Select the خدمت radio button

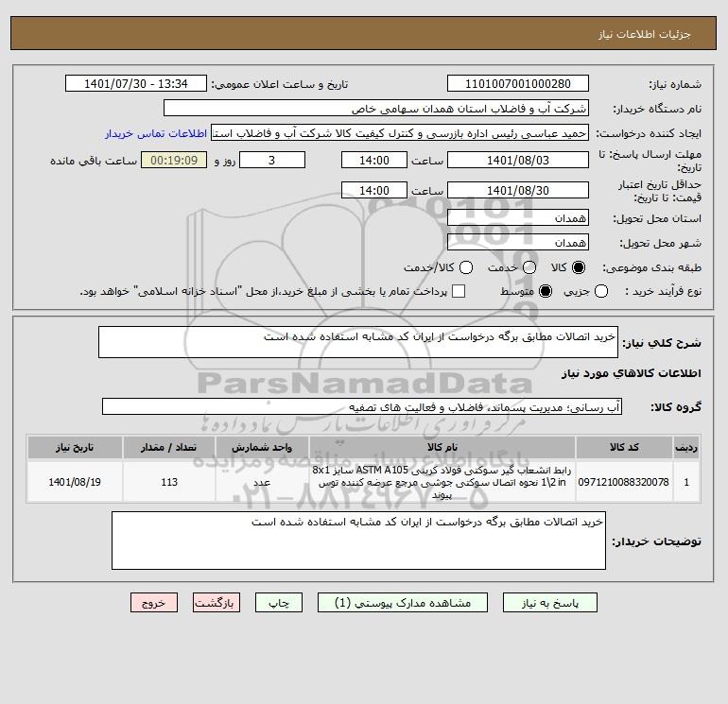pyautogui.click(x=529, y=267)
